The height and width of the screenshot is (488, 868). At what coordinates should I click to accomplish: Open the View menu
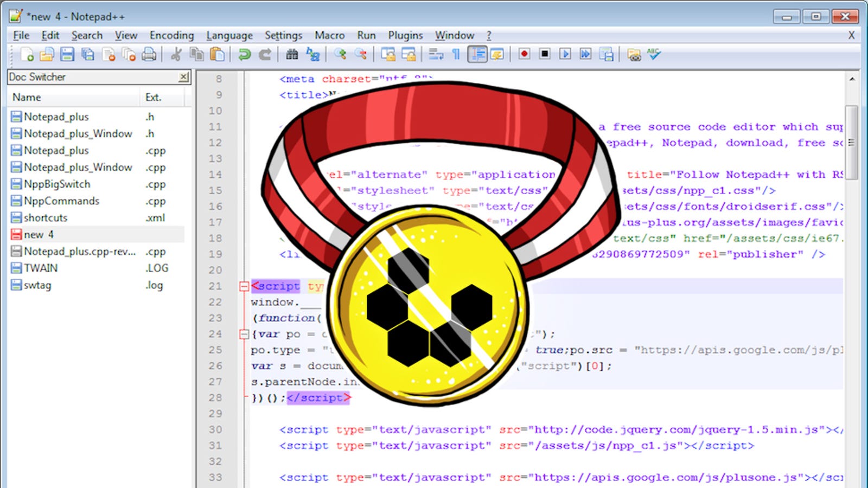pos(126,35)
